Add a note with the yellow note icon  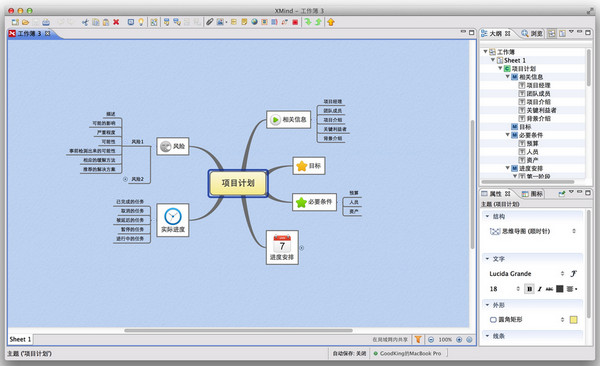(x=244, y=22)
